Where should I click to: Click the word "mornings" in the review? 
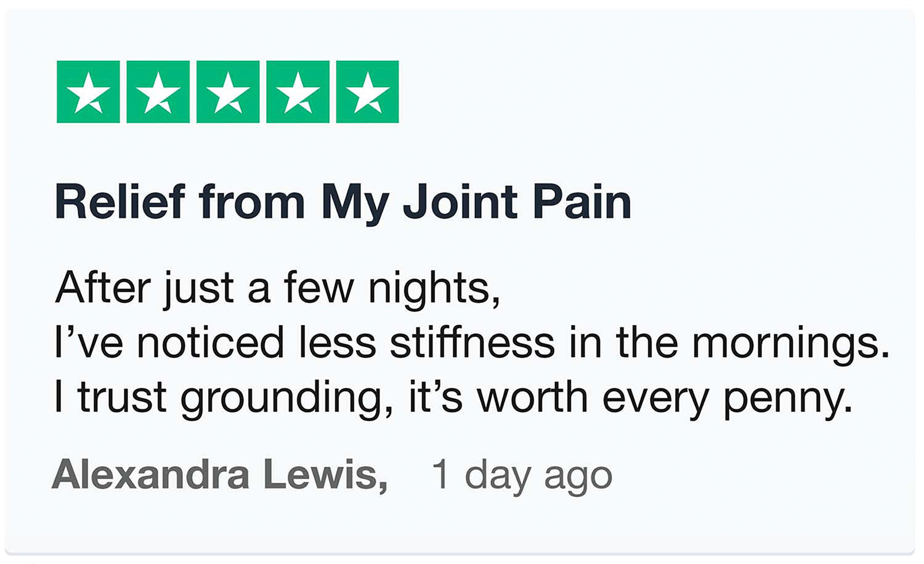point(790,342)
